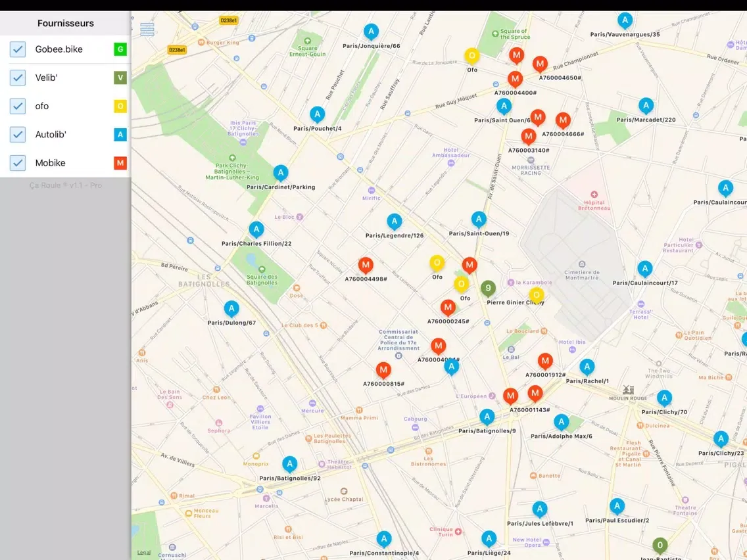Tap the Mobike pin labeled A760004498#
747x560 pixels.
pyautogui.click(x=366, y=265)
